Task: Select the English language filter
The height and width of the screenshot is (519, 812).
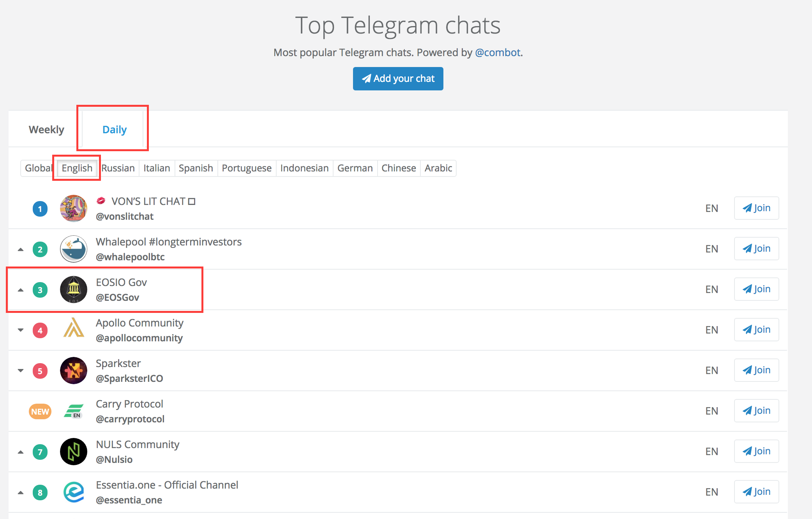Action: (77, 168)
